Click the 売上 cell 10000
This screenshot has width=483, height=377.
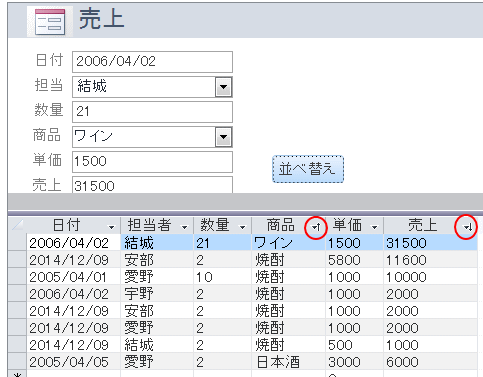430,277
